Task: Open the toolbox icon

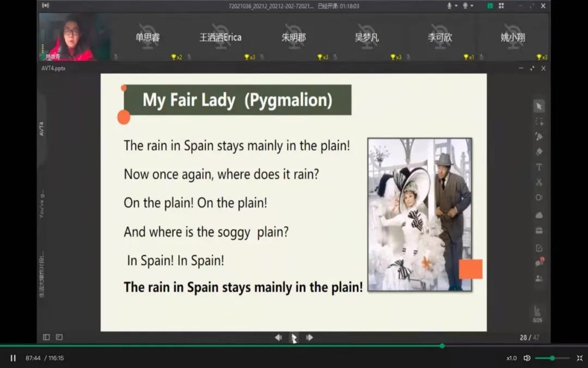Action: click(539, 231)
